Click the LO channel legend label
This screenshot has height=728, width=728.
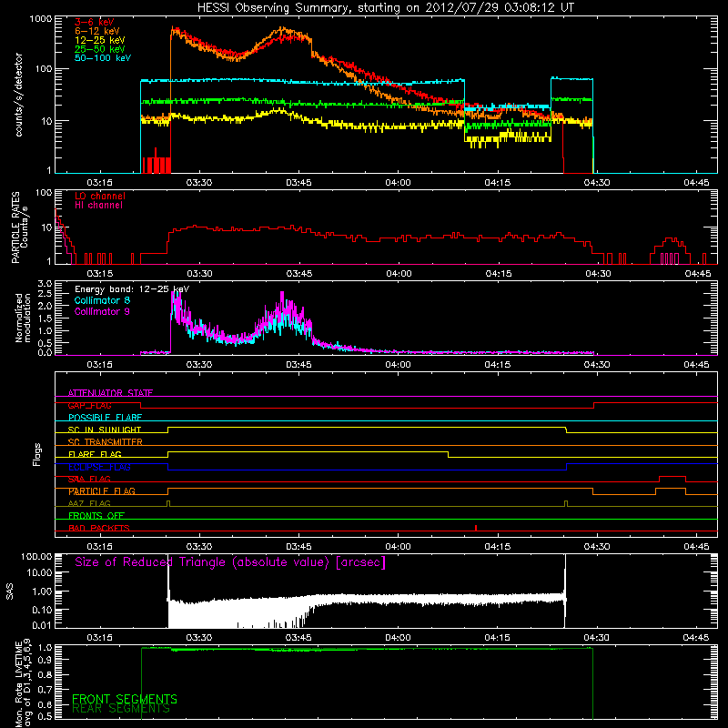pyautogui.click(x=100, y=196)
